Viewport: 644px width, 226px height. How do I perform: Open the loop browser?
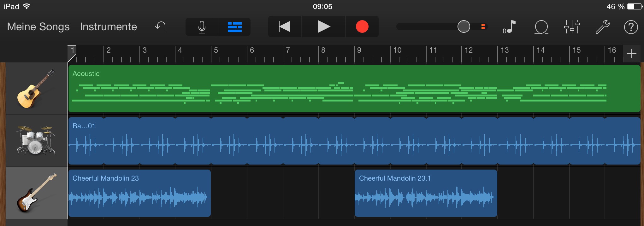[x=541, y=27]
